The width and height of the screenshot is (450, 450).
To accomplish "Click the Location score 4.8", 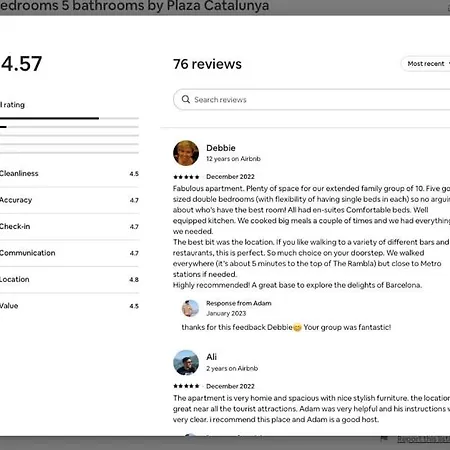I will click(134, 280).
